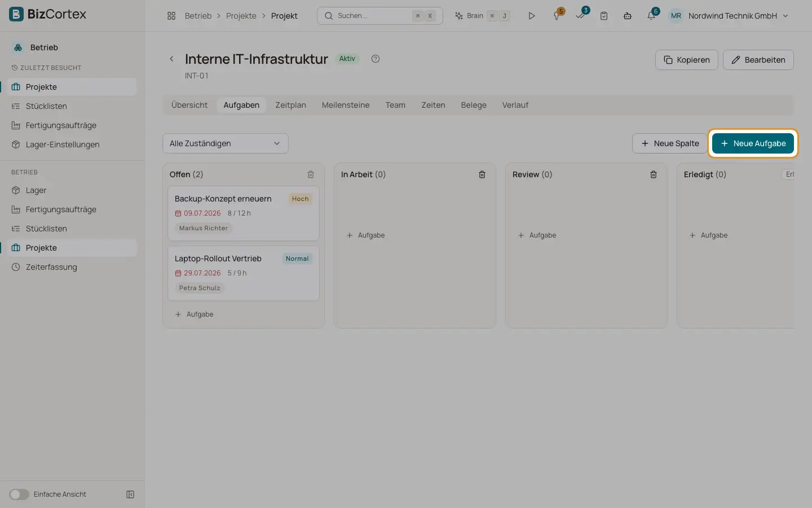Open notifications bell with badge 6
The height and width of the screenshot is (508, 812).
pyautogui.click(x=652, y=15)
